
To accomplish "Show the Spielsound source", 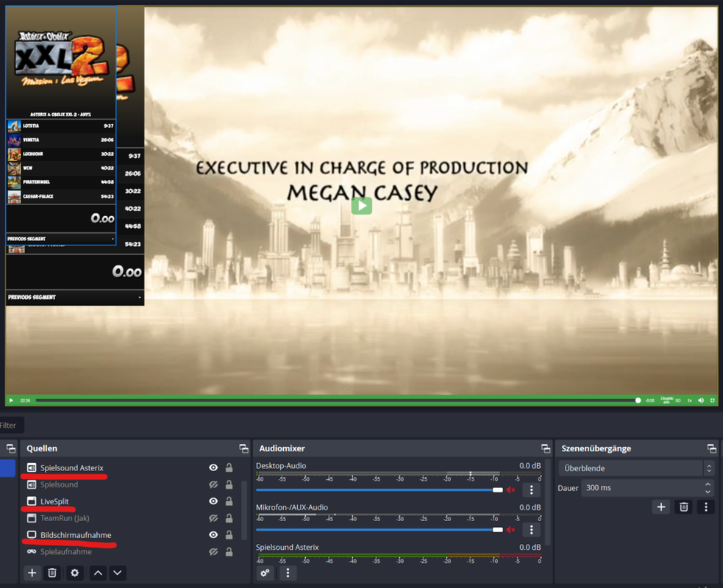I will click(213, 484).
